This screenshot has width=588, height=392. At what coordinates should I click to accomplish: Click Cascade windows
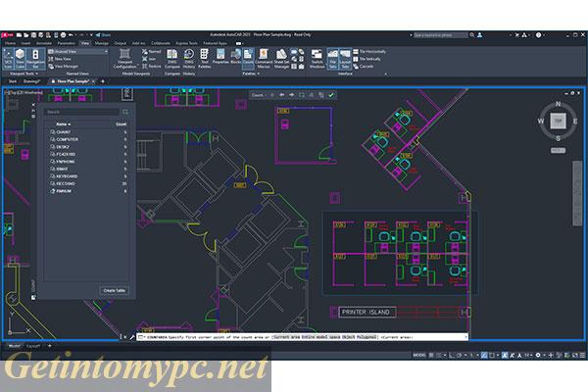click(x=363, y=67)
